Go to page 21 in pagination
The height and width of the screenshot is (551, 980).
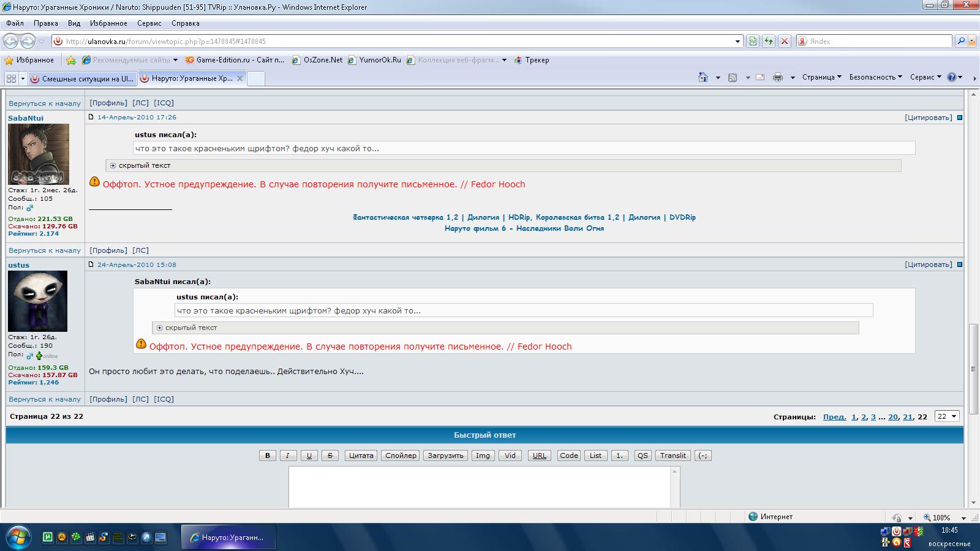[x=908, y=417]
